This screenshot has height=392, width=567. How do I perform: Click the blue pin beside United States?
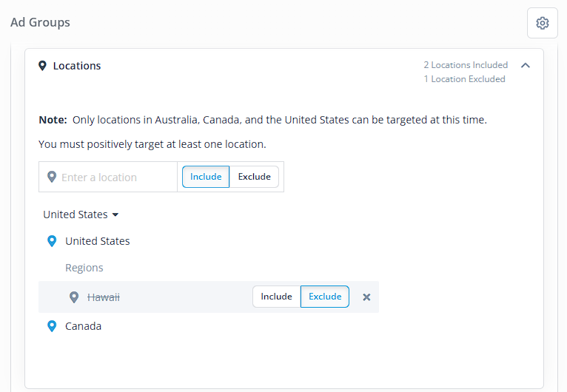[x=52, y=241]
